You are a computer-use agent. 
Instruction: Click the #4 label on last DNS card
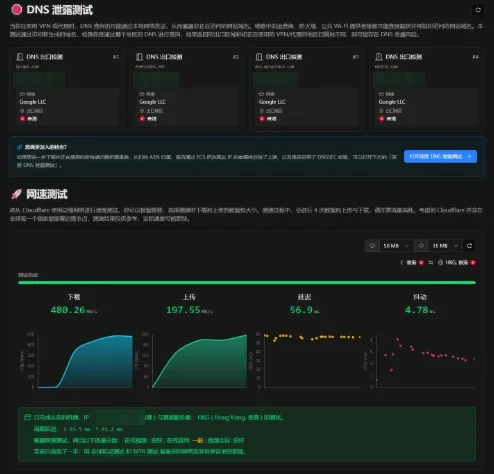click(475, 57)
